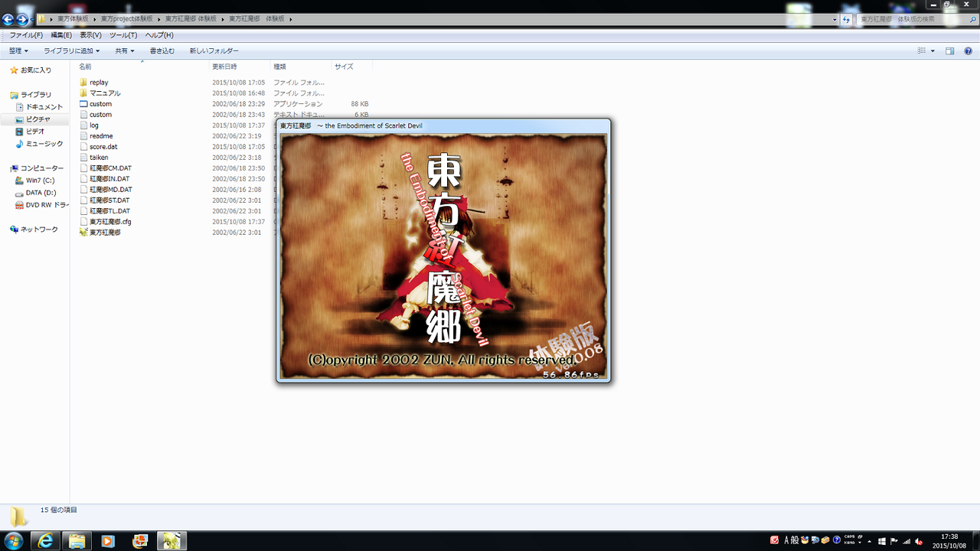
Task: Select the 東方紅魔郷 executable icon
Action: click(x=83, y=232)
